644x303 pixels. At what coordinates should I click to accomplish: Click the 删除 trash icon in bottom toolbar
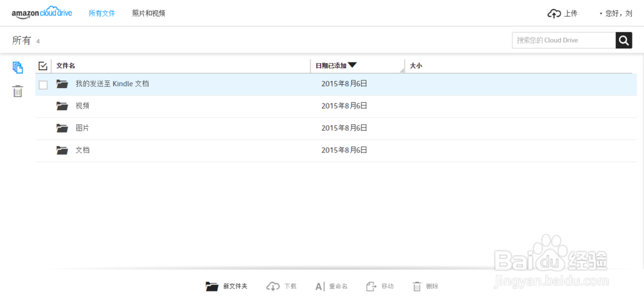pos(417,286)
